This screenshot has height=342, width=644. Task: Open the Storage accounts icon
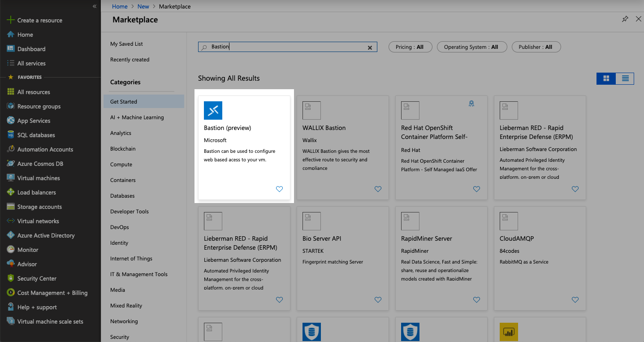11,207
